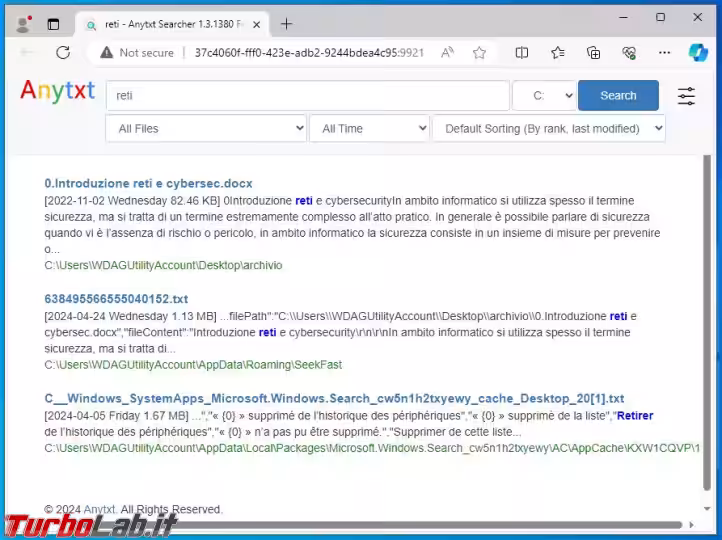Click the browser Refresh button
The width and height of the screenshot is (722, 540).
(63, 53)
